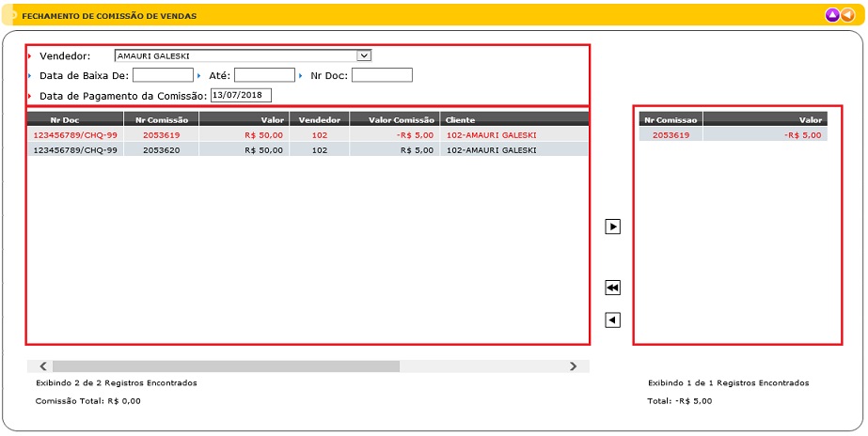
Task: Focus the Até date input field
Action: (x=264, y=75)
